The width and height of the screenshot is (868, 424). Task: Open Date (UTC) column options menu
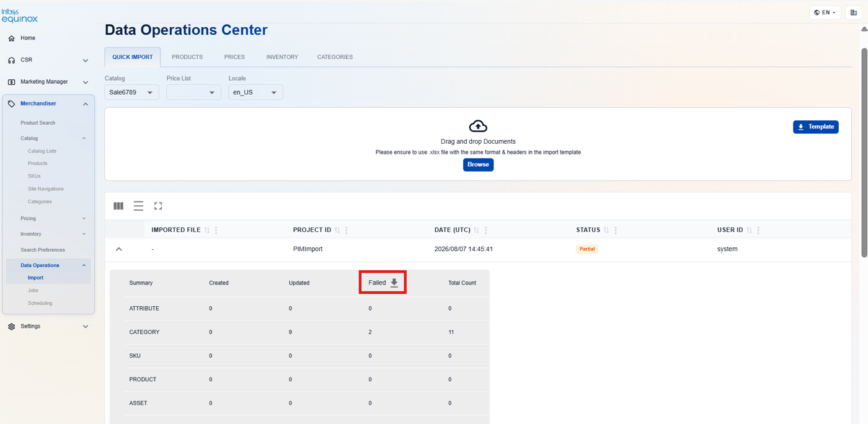[485, 230]
